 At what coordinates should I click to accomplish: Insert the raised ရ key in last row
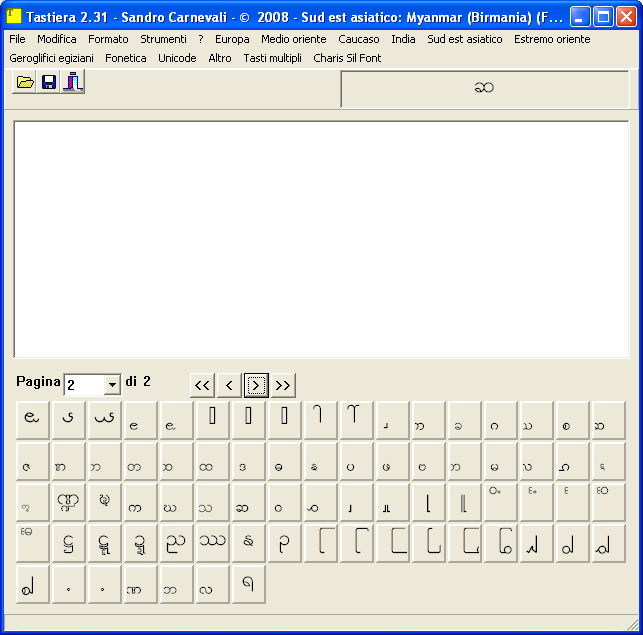249,584
